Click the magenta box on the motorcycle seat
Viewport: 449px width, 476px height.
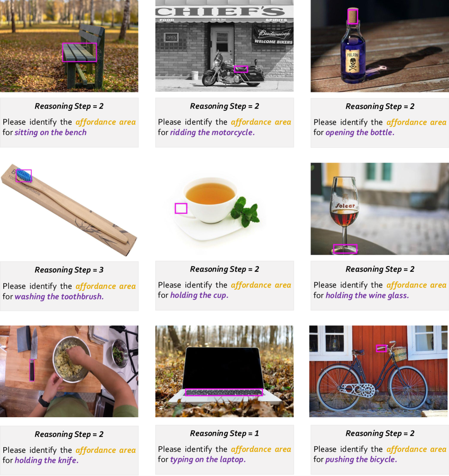tap(241, 69)
